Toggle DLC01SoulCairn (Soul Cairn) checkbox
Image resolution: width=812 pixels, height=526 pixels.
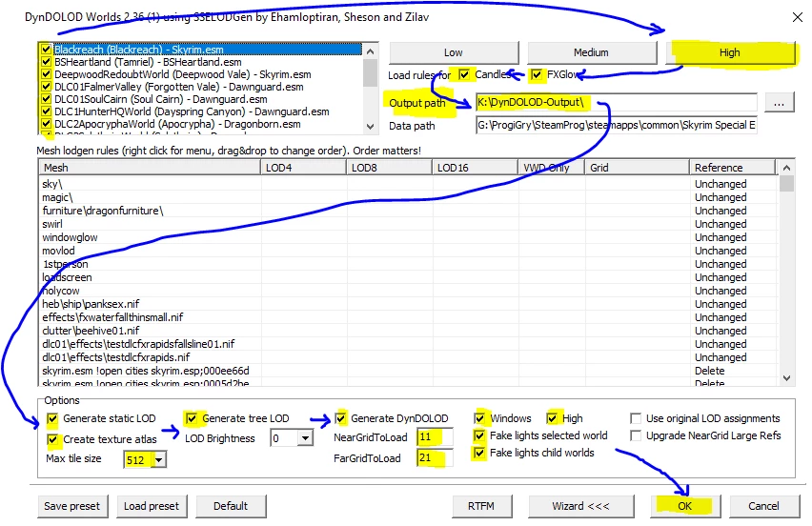[46, 99]
